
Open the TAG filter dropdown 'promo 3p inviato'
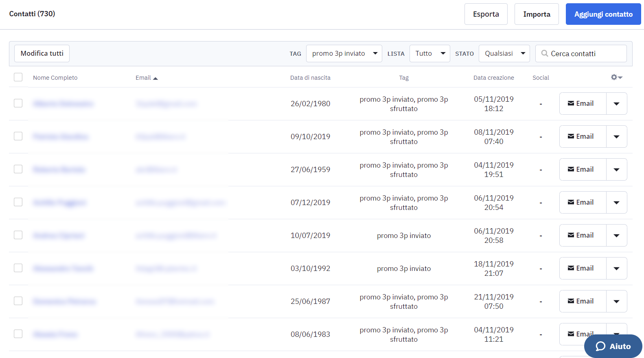[x=344, y=53]
